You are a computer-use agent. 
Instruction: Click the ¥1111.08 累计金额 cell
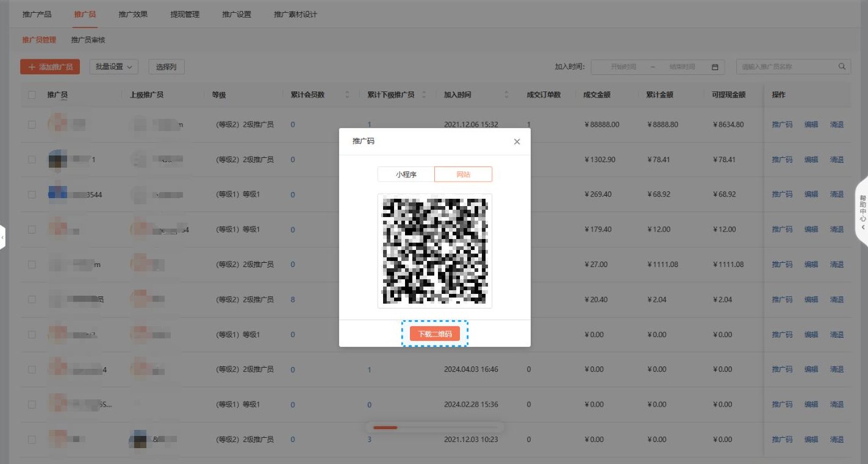[662, 265]
